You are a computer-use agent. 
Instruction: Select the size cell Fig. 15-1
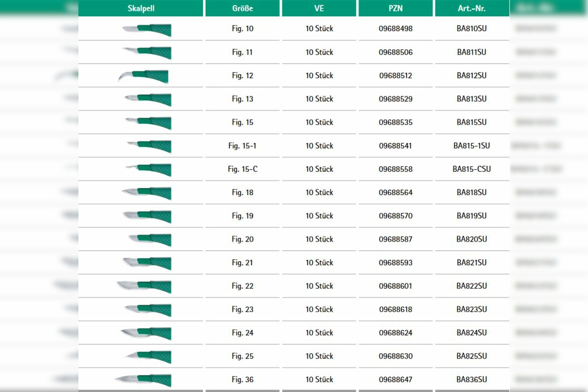242,145
